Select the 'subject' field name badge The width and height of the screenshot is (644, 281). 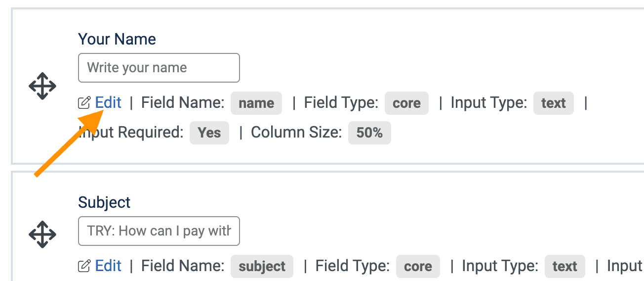pyautogui.click(x=262, y=266)
